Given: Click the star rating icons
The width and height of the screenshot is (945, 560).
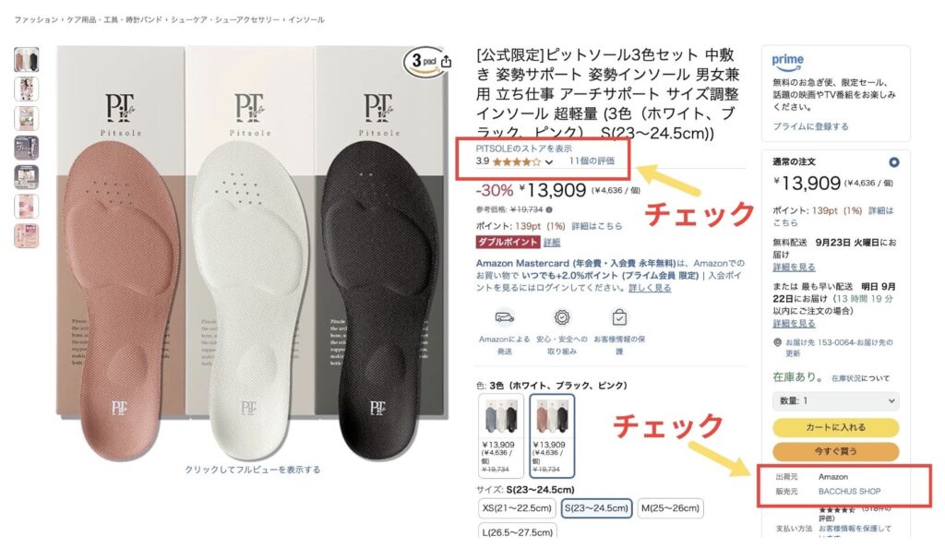Looking at the screenshot, I should pos(517,161).
